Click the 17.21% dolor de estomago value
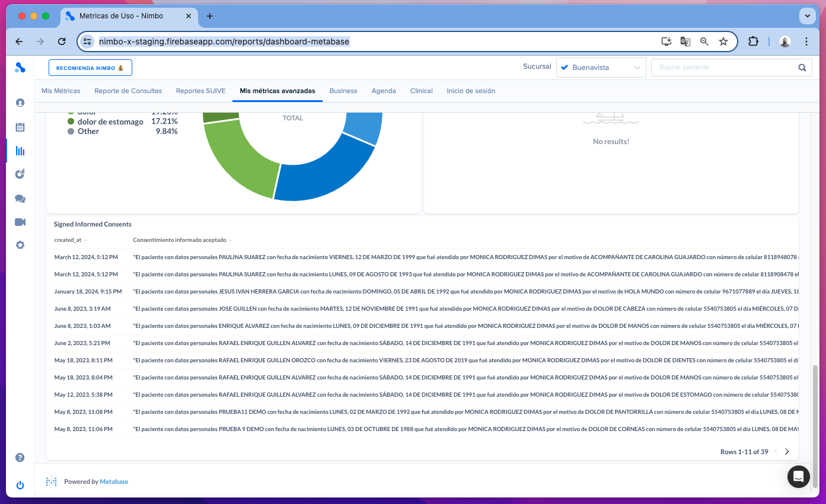Image resolution: width=826 pixels, height=504 pixels. (x=164, y=122)
